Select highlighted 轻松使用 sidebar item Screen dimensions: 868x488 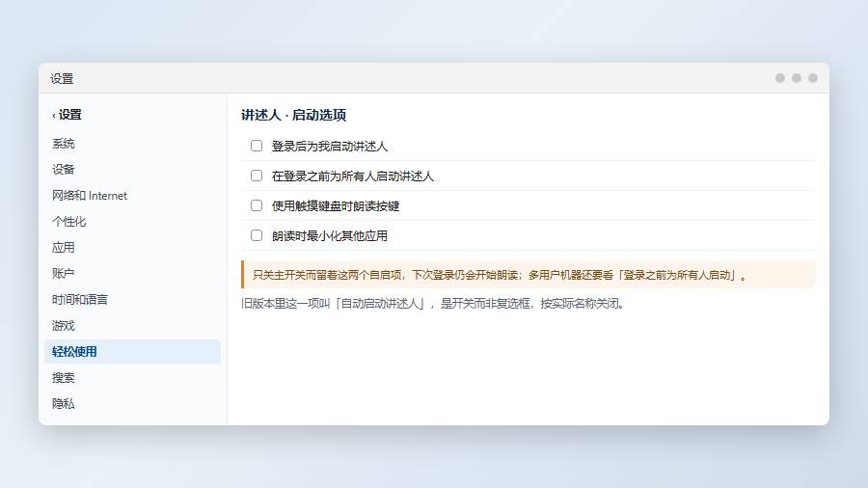pyautogui.click(x=132, y=351)
